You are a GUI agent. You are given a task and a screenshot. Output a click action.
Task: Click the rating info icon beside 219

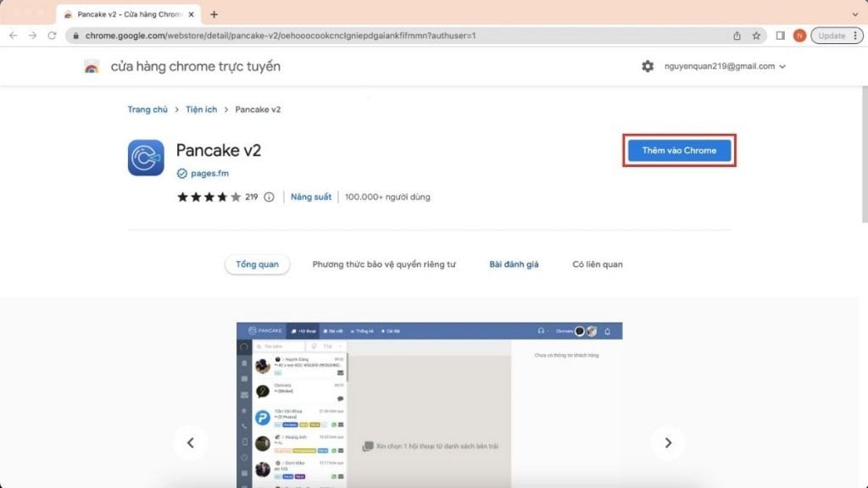point(269,197)
